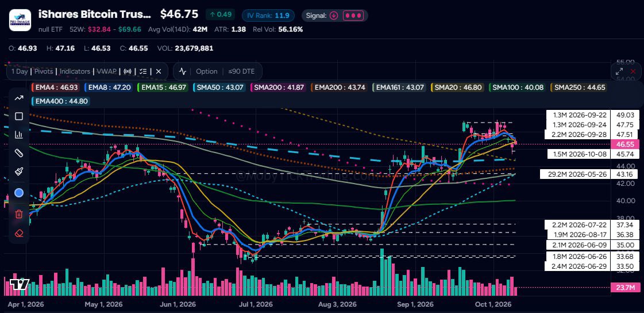644x313 pixels.
Task: Select the paint brush tool
Action: 18,172
